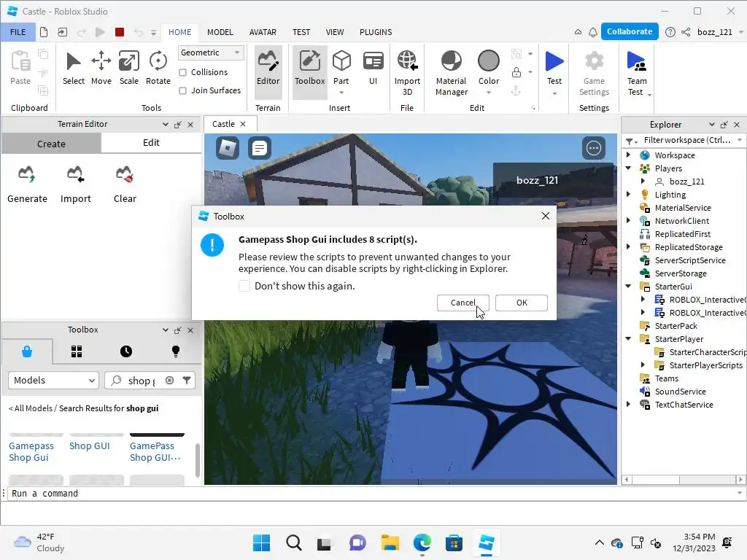This screenshot has width=747, height=560.
Task: Open the viewport more options button
Action: click(594, 148)
